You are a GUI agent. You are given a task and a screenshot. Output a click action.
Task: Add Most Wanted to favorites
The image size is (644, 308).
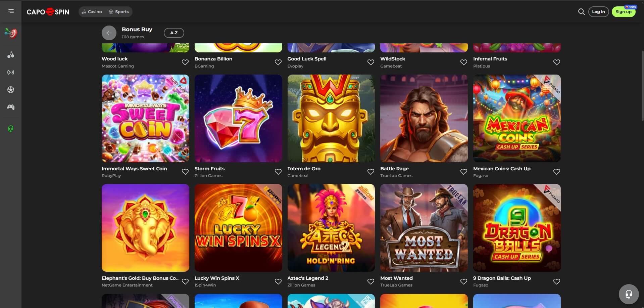point(464,281)
